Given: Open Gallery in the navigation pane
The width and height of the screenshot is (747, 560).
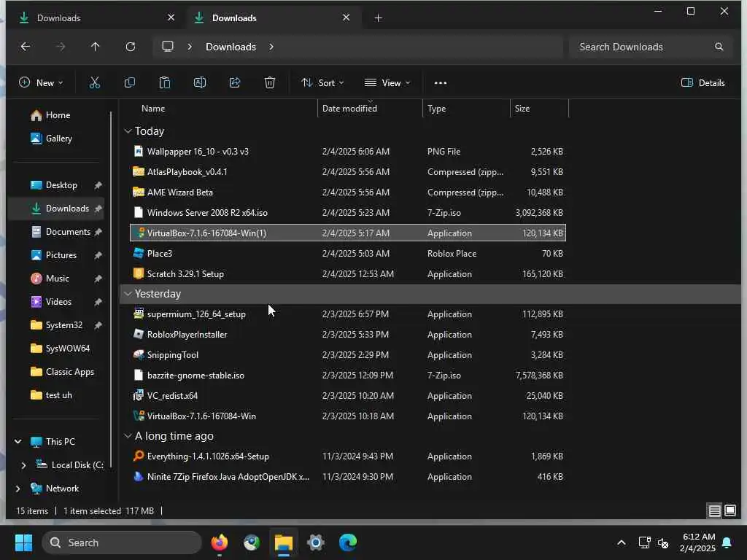Looking at the screenshot, I should (x=58, y=139).
